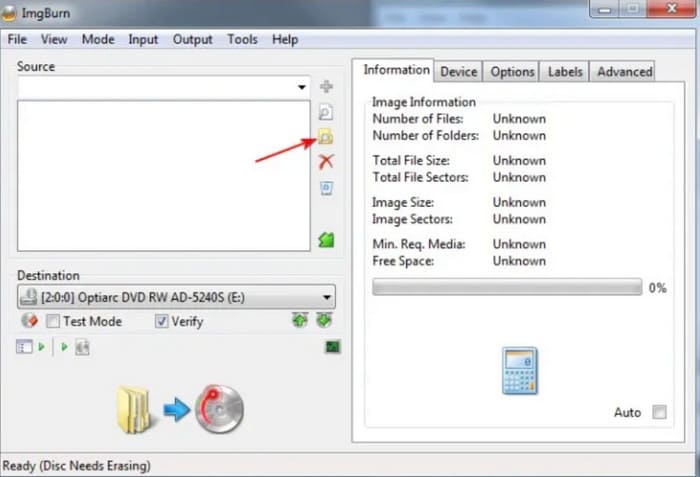Click the browse for a folder icon
Screen dimensions: 700x477
326,136
